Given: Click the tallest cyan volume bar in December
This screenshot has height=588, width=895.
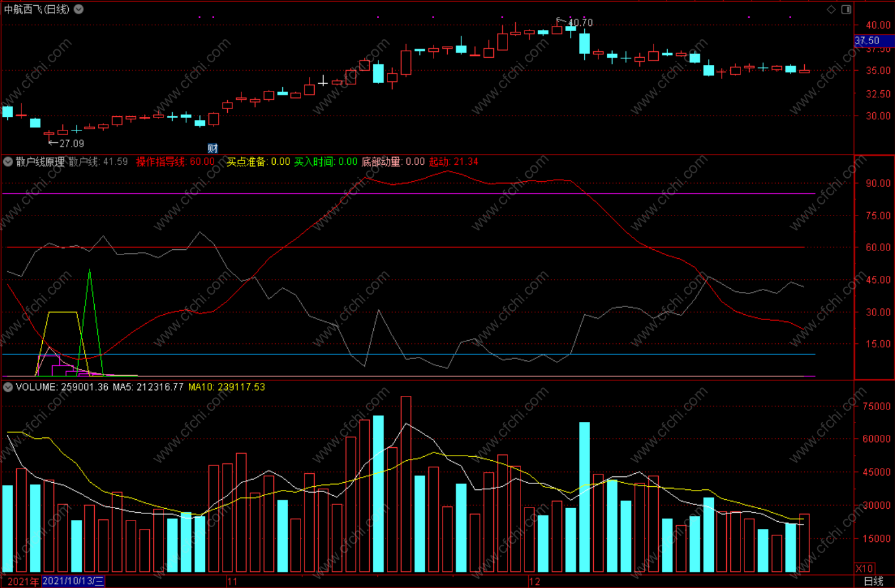Looking at the screenshot, I should tap(585, 497).
